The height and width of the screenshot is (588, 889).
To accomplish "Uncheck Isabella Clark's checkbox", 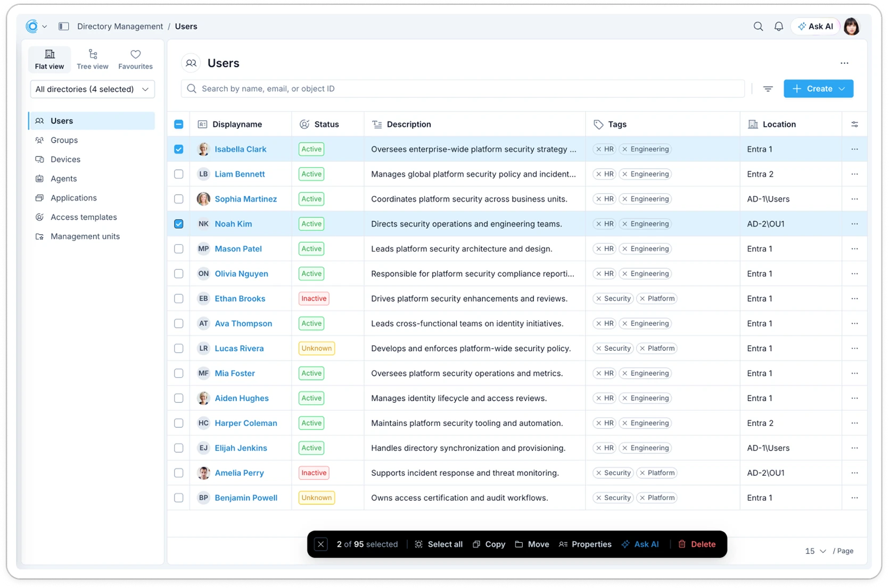I will (x=179, y=149).
